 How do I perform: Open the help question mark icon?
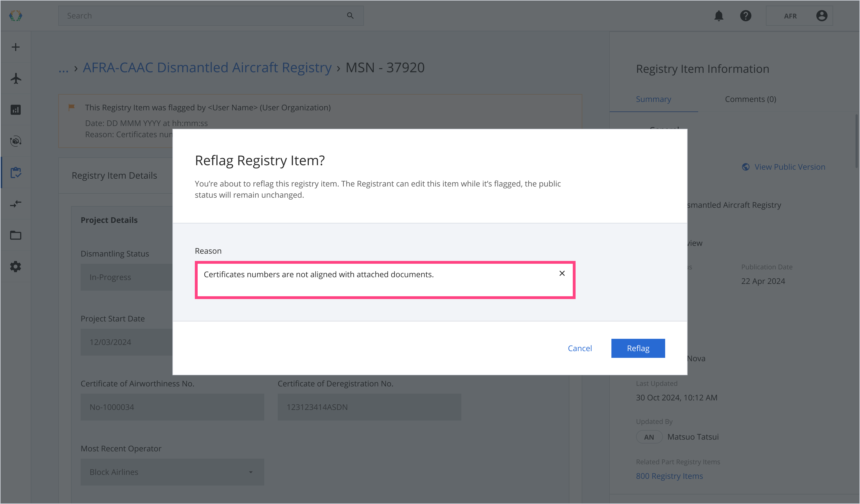[x=746, y=16]
